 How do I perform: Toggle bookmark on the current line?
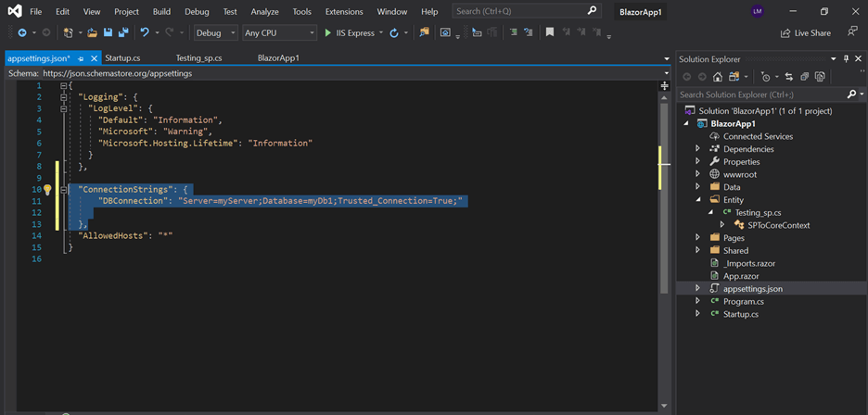(x=550, y=32)
